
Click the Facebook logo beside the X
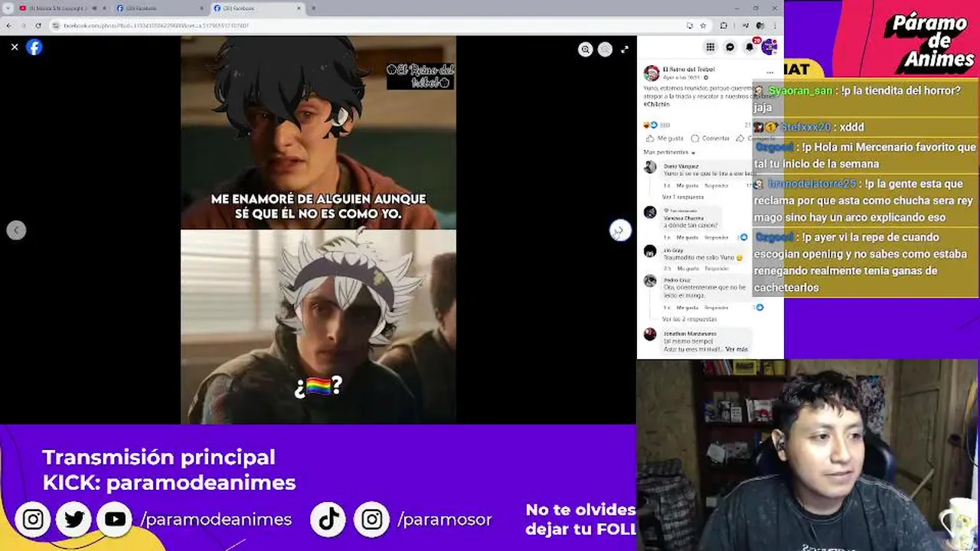(34, 47)
